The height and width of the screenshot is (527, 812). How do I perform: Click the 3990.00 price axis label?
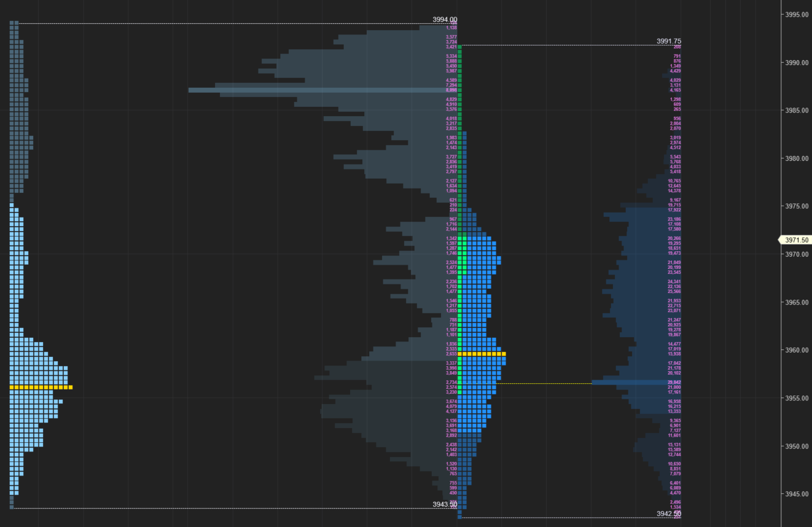[x=798, y=63]
